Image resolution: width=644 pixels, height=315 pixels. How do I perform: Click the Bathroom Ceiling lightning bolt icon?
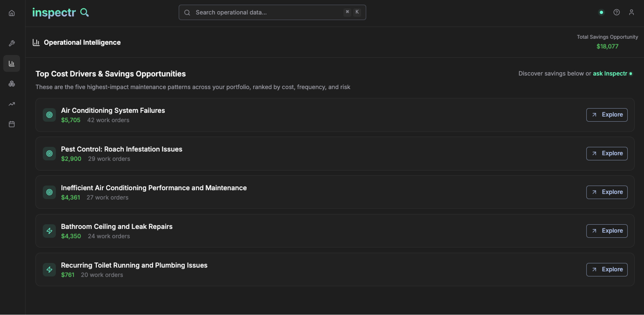(x=49, y=231)
